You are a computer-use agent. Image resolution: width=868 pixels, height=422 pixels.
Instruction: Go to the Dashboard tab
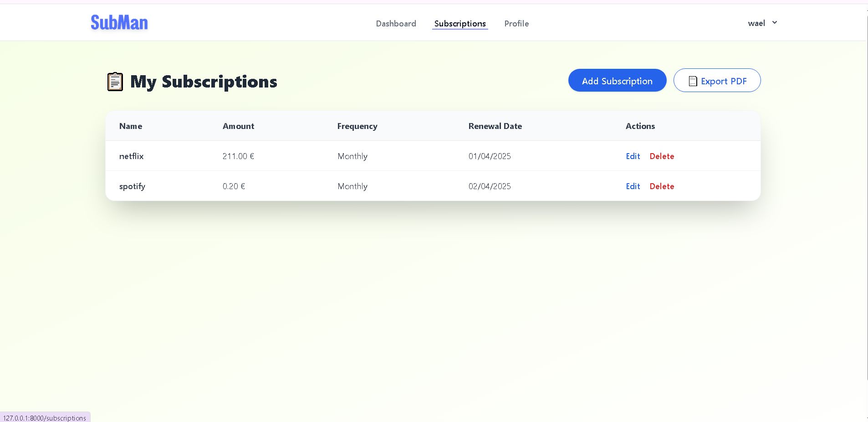396,24
